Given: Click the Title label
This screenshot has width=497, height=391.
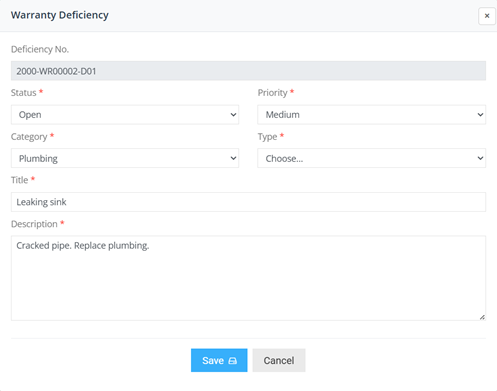Looking at the screenshot, I should 20,180.
